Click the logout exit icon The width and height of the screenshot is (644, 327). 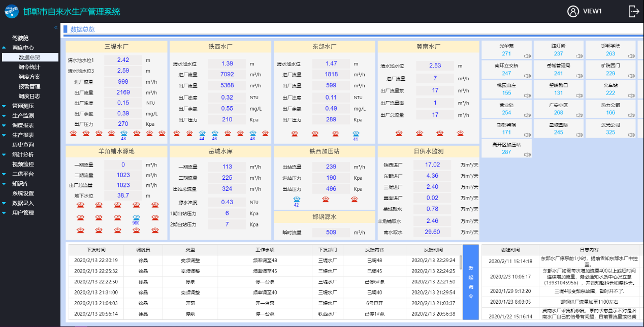634,11
